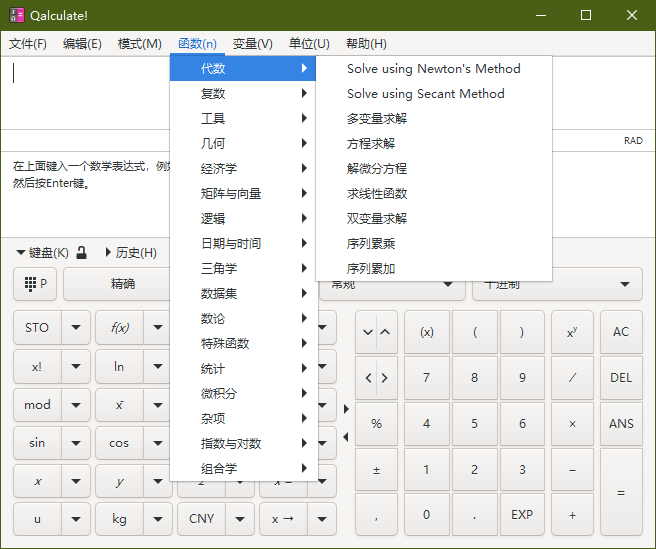Image resolution: width=656 pixels, height=549 pixels.
Task: Click the RAD angle unit indicator
Action: 633,141
